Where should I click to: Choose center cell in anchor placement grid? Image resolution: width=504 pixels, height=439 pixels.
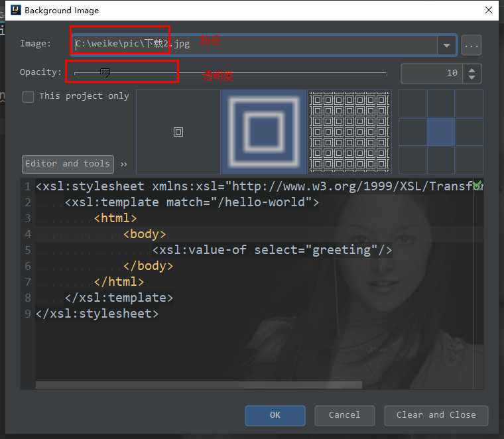point(441,132)
